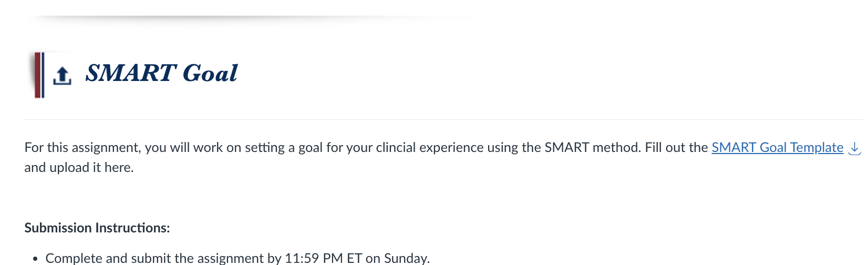868x265 pixels.
Task: Open the SMART Goal Template link
Action: pos(777,148)
